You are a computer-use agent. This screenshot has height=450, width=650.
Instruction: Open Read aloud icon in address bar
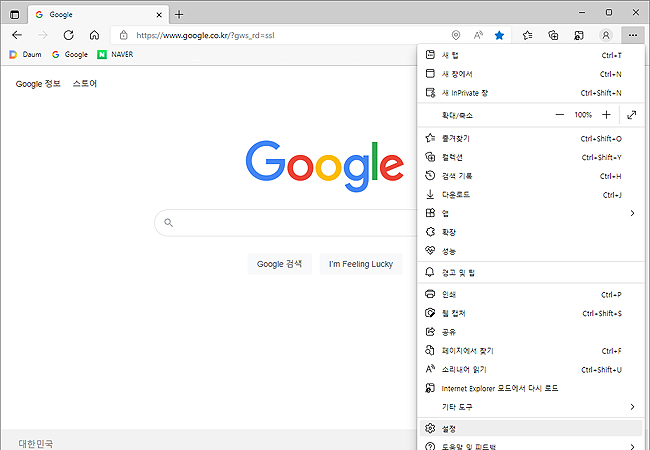click(478, 35)
